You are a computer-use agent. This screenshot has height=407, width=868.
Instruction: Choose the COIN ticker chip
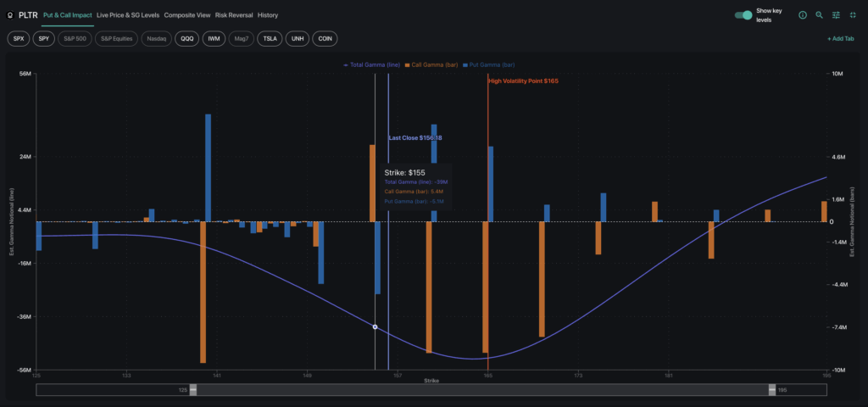(x=325, y=39)
